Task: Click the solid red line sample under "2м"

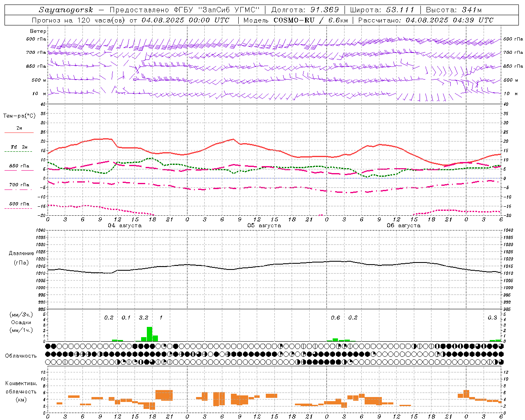Action: point(19,133)
